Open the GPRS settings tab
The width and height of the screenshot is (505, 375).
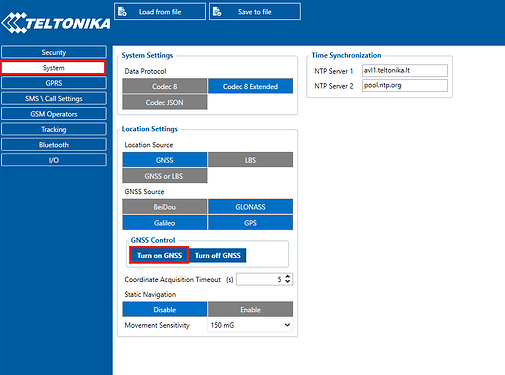(54, 83)
